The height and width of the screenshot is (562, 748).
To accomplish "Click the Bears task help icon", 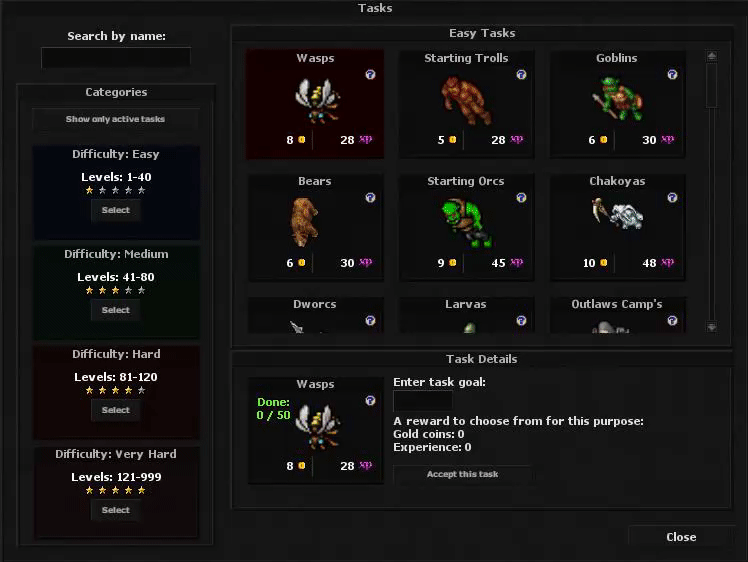I will coord(370,198).
